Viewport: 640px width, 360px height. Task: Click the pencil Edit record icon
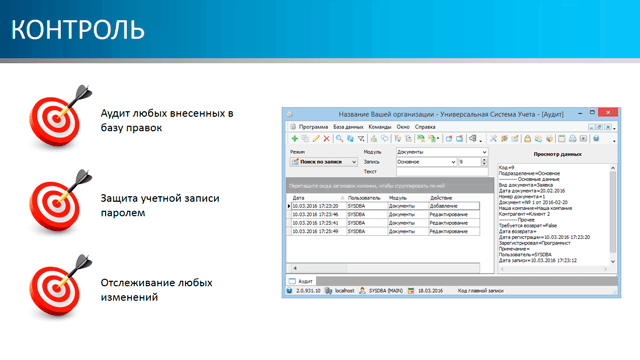click(x=316, y=139)
